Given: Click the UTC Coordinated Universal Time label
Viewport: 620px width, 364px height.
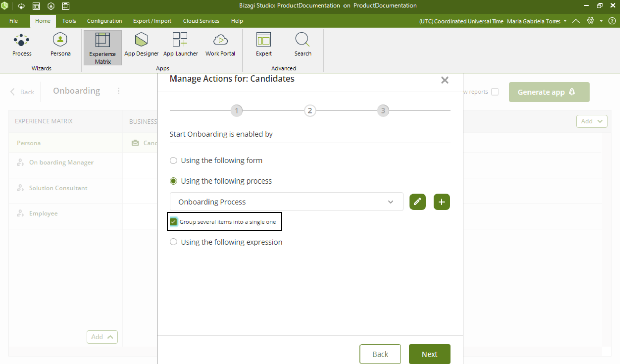Looking at the screenshot, I should tap(461, 21).
